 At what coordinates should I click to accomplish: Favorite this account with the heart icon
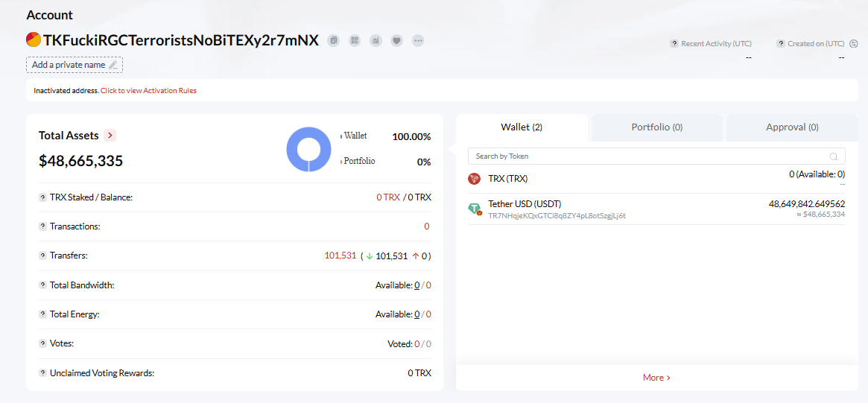396,40
